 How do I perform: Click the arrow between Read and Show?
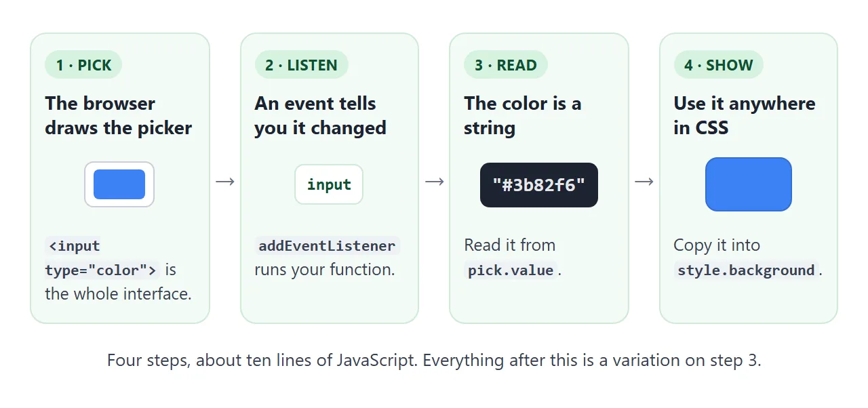pos(644,182)
